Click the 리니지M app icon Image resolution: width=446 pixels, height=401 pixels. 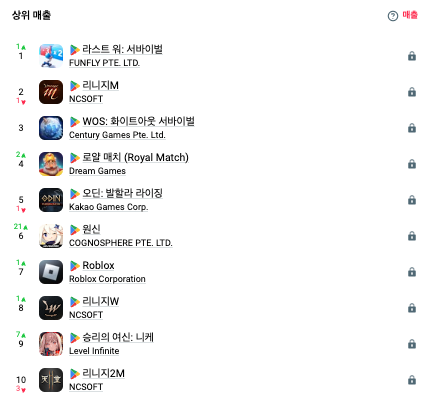tap(51, 92)
